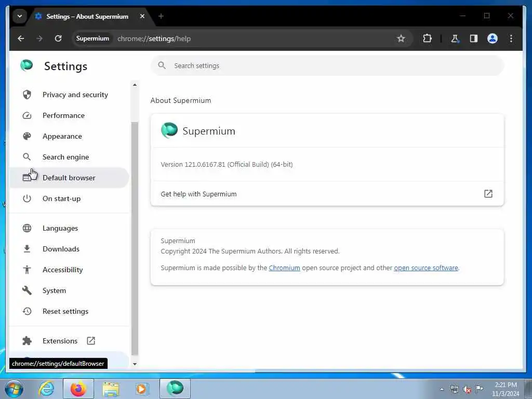Open the three-dot browser menu
The height and width of the screenshot is (399, 532).
[x=511, y=38]
